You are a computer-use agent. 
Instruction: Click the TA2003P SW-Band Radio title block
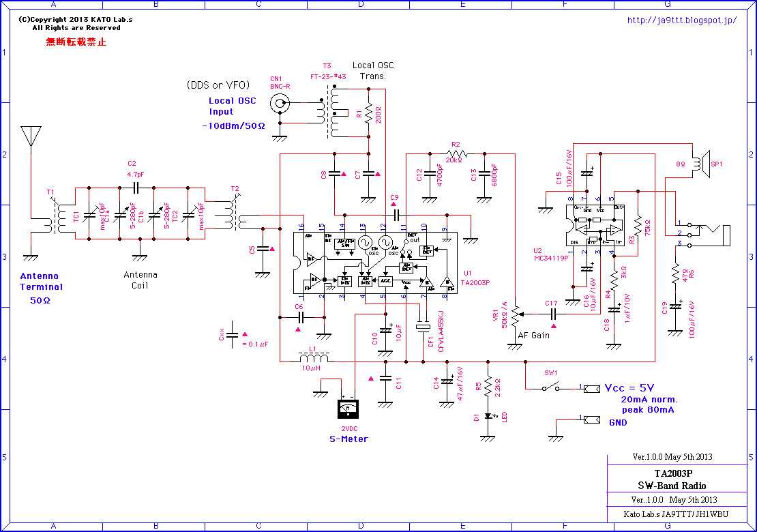(x=674, y=481)
